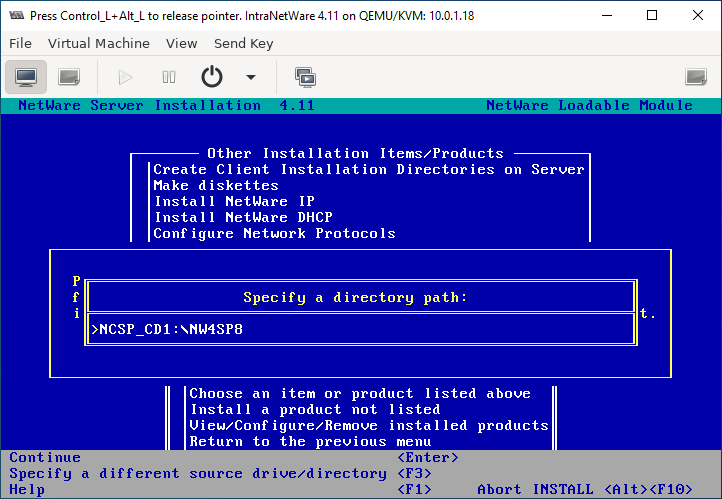Click 'NetWare Server Installation 4.11' header
Viewport: 722px width, 499px height.
(166, 105)
